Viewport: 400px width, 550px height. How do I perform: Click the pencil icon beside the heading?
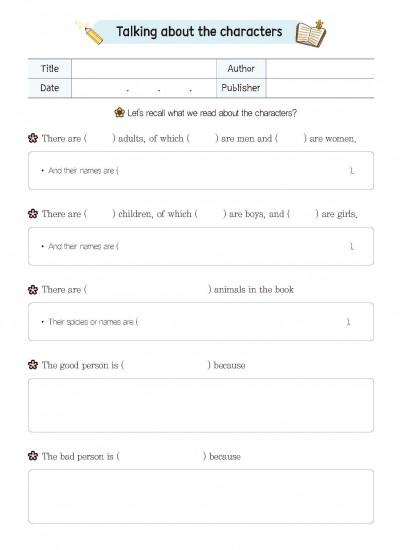90,33
